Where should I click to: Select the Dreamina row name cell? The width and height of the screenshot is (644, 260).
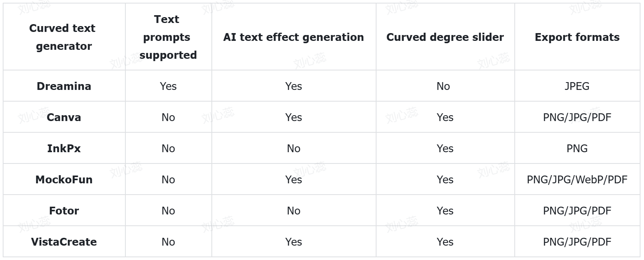(x=64, y=86)
